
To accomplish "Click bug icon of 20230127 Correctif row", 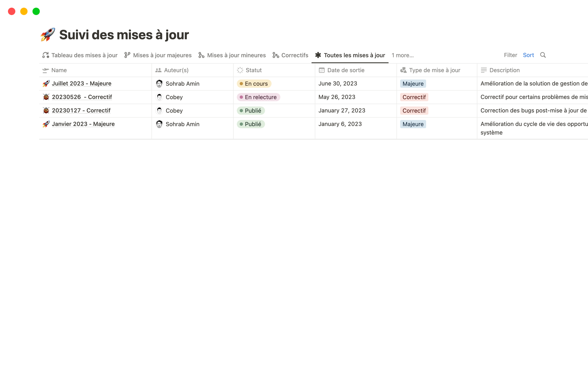I will [x=46, y=111].
